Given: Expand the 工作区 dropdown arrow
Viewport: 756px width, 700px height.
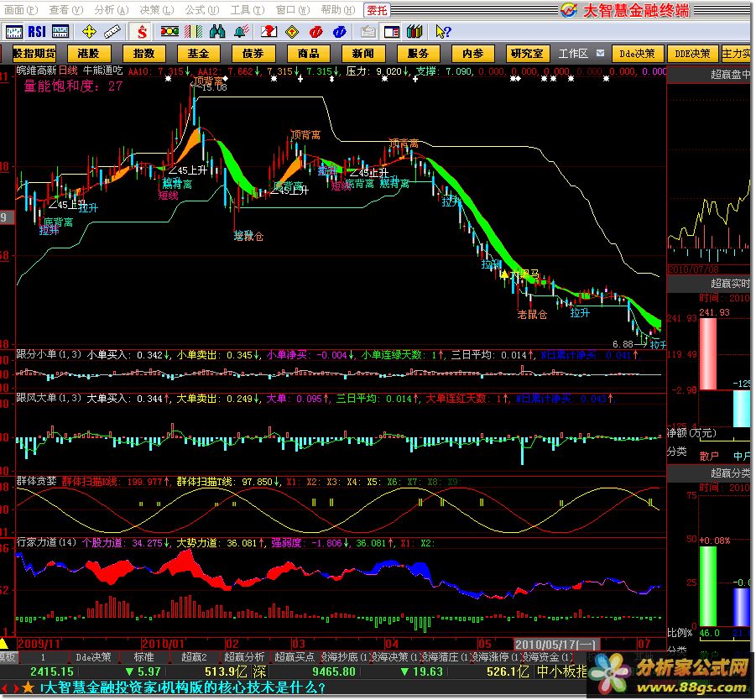Looking at the screenshot, I should (600, 53).
